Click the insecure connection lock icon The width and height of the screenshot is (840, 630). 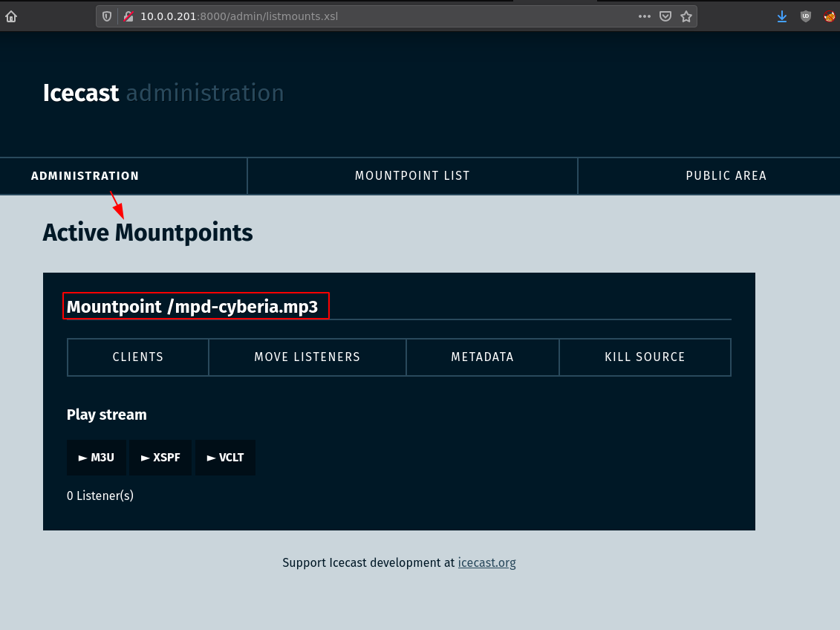(128, 16)
